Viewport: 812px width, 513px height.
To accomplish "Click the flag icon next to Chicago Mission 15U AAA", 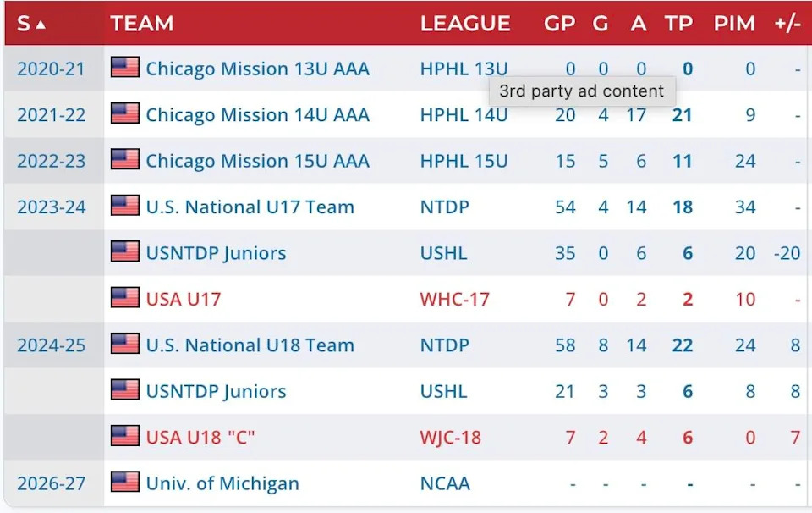I will pos(123,161).
